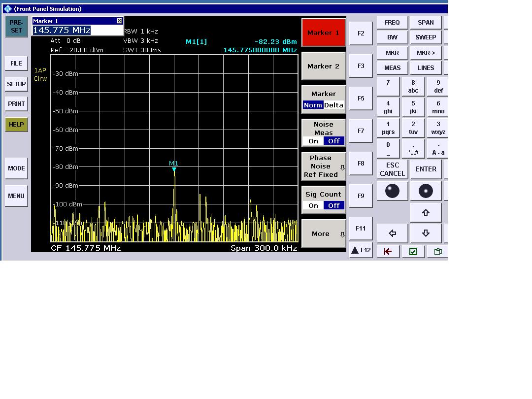Click the F8 function key
Viewport: 532px width, 399px height.
tap(361, 164)
